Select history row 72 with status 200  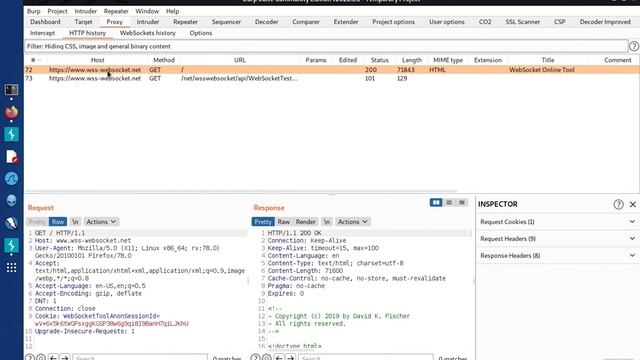click(x=331, y=70)
